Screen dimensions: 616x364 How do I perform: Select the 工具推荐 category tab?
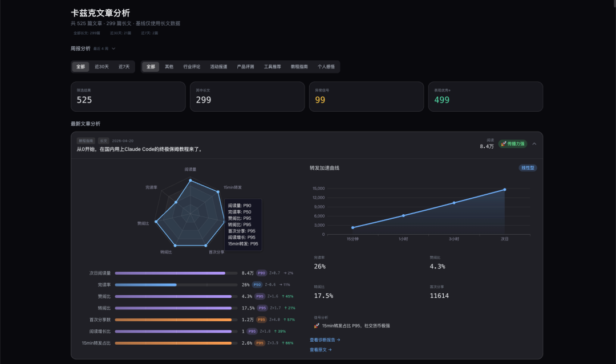tap(272, 67)
